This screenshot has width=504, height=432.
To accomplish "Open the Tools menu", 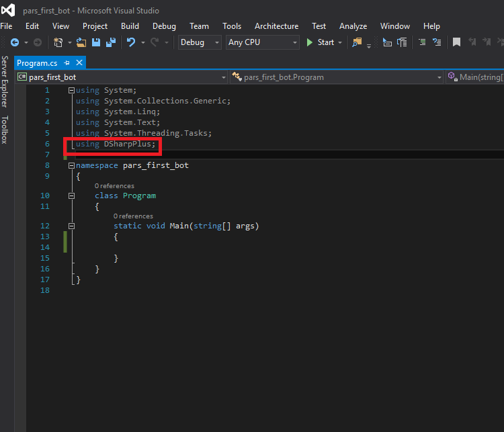I will (x=232, y=26).
